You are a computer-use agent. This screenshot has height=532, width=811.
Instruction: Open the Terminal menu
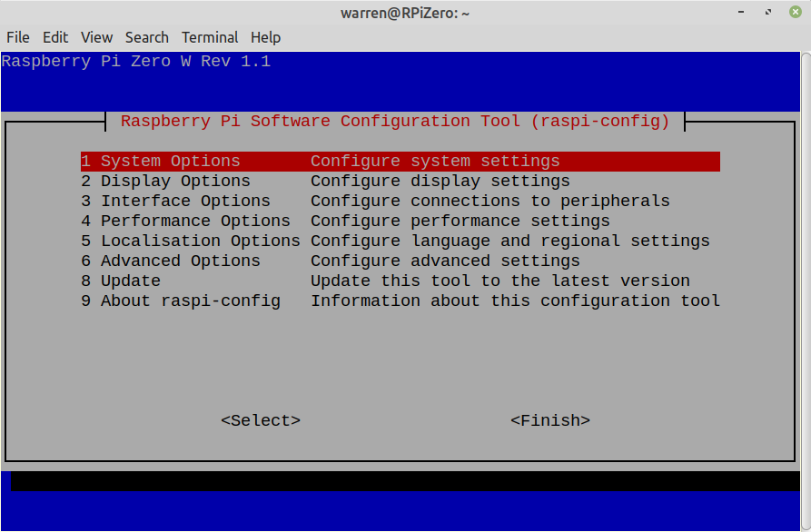coord(210,37)
